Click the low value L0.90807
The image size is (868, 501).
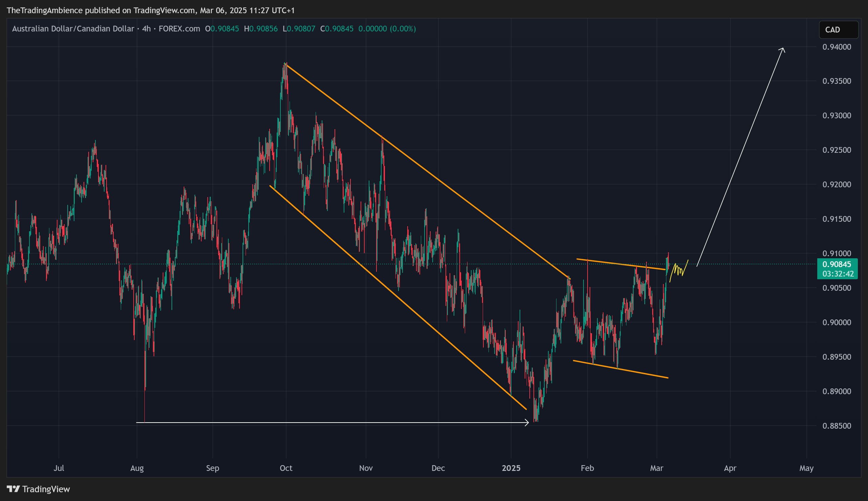[299, 28]
